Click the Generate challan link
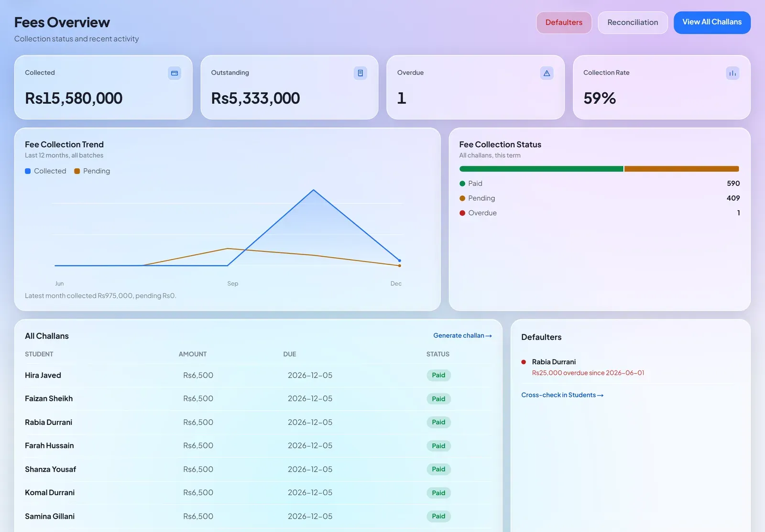Viewport: 765px width, 532px height. click(462, 336)
